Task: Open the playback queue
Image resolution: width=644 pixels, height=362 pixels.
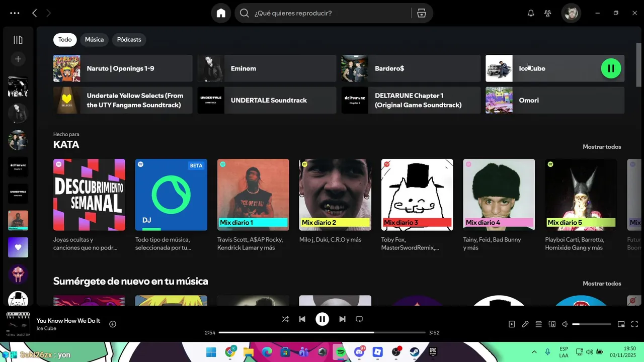Action: point(538,324)
